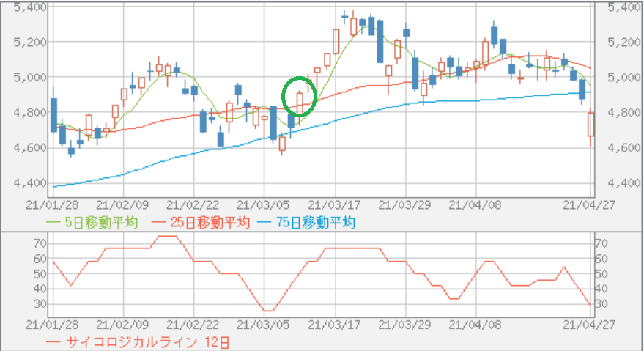Click the 5,200 label on the left price axis
The width and height of the screenshot is (644, 351).
30,42
